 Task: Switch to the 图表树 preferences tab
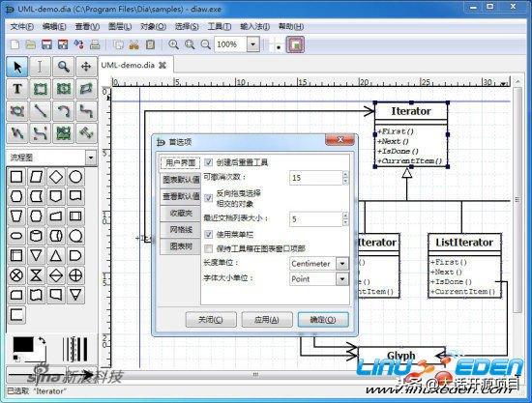pos(181,246)
